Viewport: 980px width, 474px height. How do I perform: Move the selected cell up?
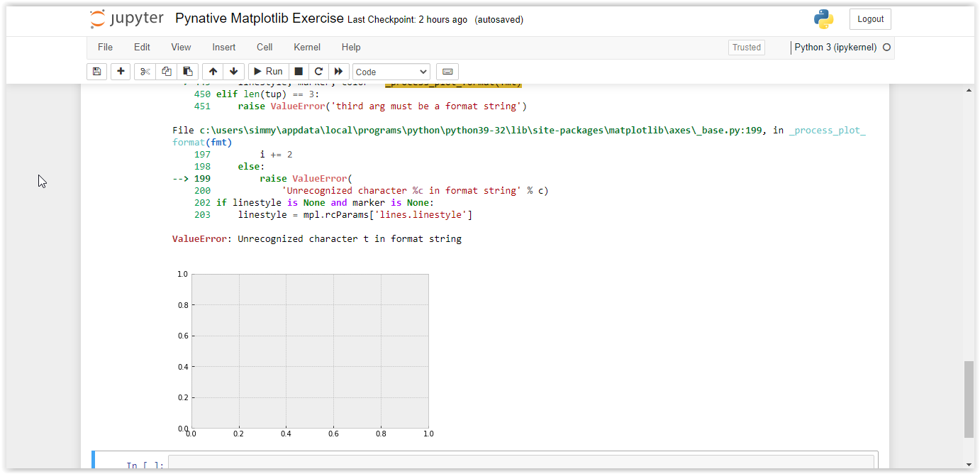click(x=213, y=71)
